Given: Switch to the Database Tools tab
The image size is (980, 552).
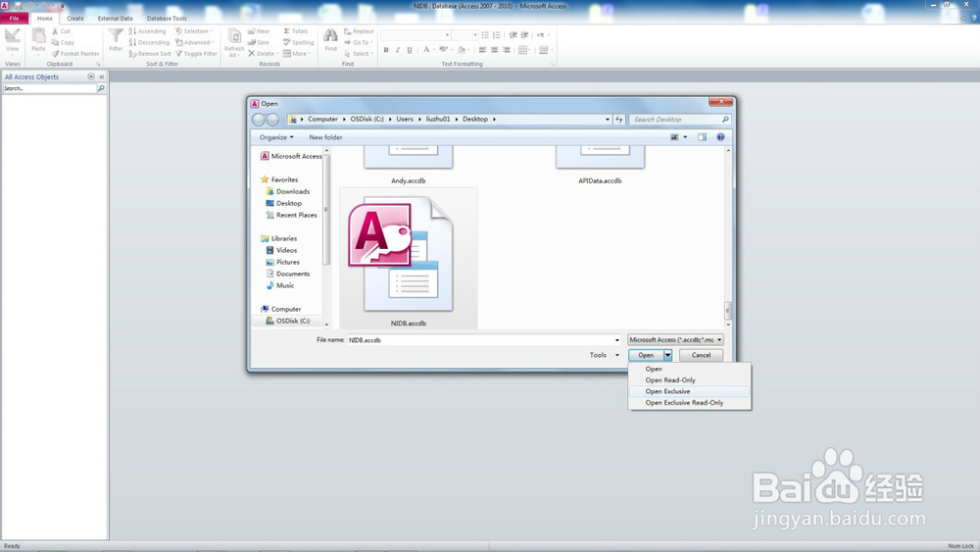Looking at the screenshot, I should pos(167,18).
